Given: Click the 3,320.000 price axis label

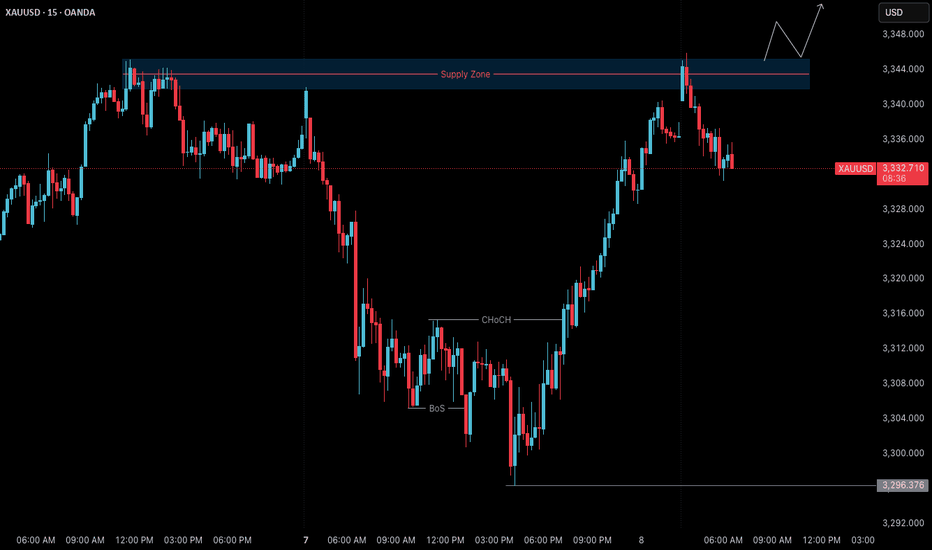Looking at the screenshot, I should pos(903,278).
